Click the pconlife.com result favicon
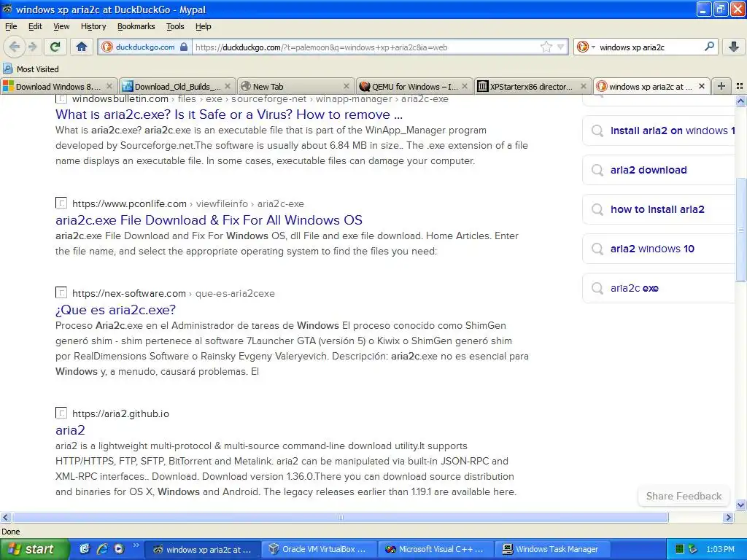The image size is (747, 560). click(x=61, y=203)
